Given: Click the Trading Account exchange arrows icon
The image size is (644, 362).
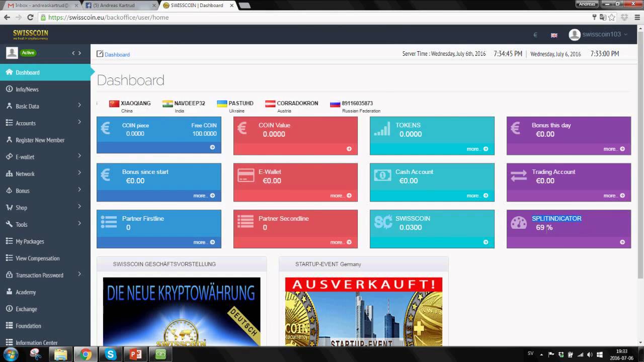Looking at the screenshot, I should 519,176.
